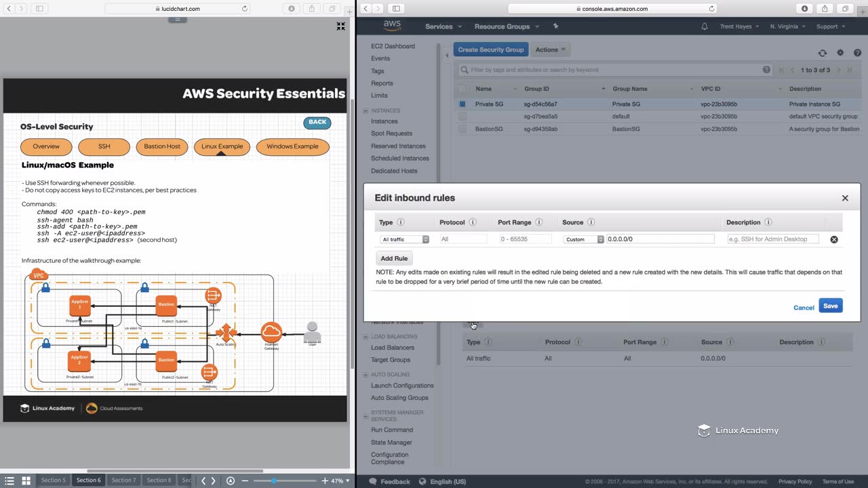Screen dimensions: 868x488
Task: Open the N. Virginia region selector
Action: point(788,26)
